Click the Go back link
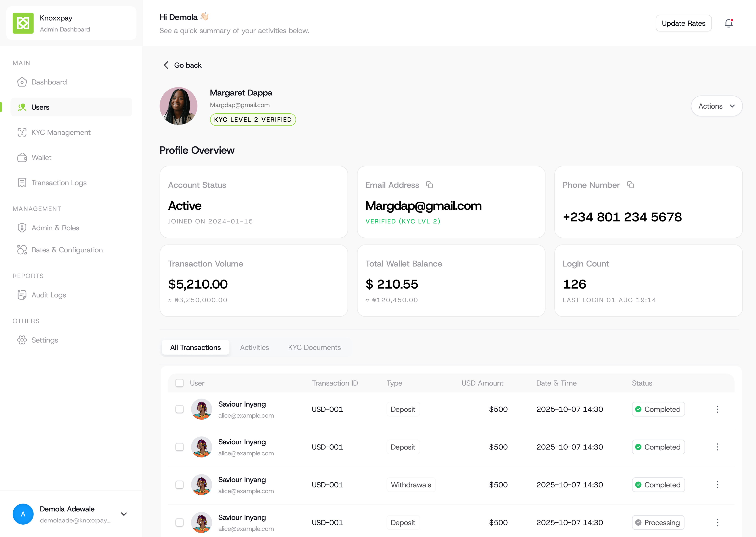This screenshot has width=756, height=537. click(x=183, y=65)
